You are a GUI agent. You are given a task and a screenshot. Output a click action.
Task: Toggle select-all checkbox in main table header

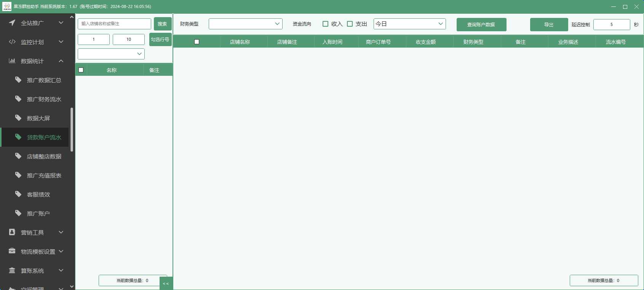point(197,42)
